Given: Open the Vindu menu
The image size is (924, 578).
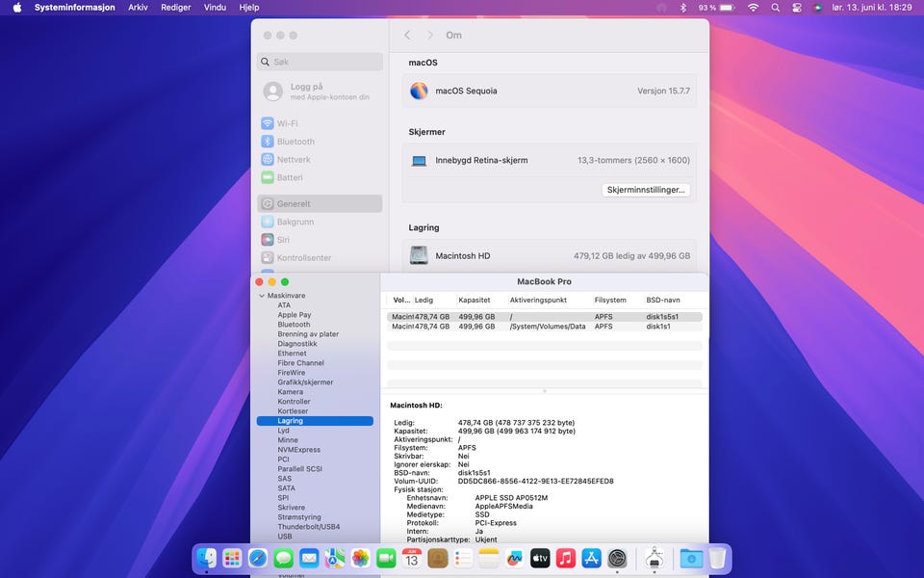Looking at the screenshot, I should coord(215,8).
